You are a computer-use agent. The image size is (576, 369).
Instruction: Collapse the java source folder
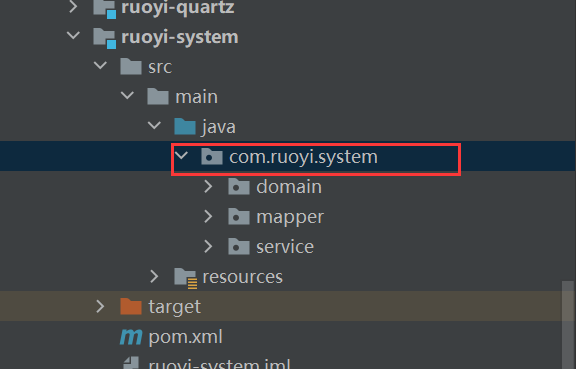click(x=154, y=126)
